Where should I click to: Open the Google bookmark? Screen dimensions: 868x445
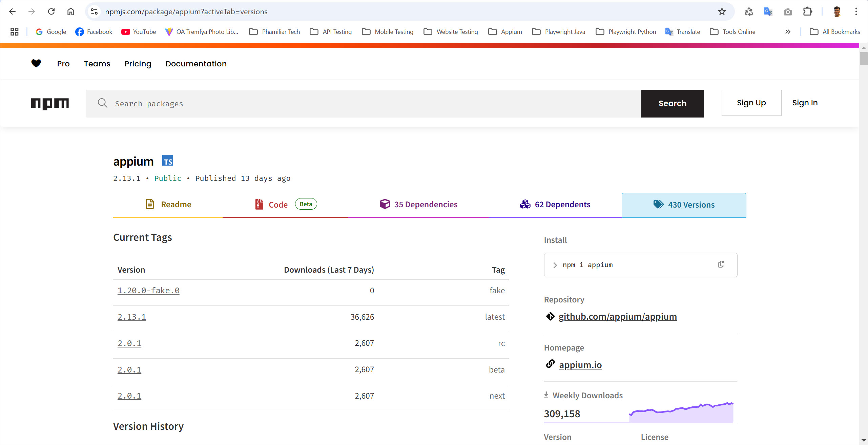coord(51,31)
